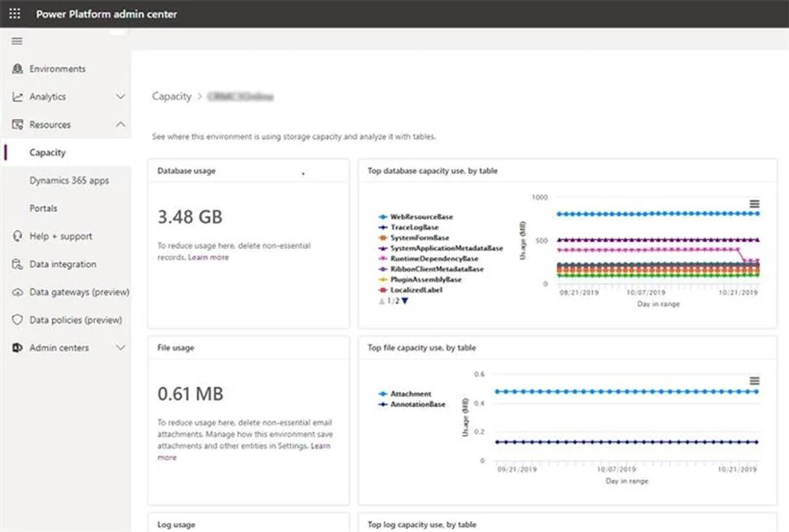Go to next legend page arrow
Viewport: 789px width, 532px height.
click(405, 301)
